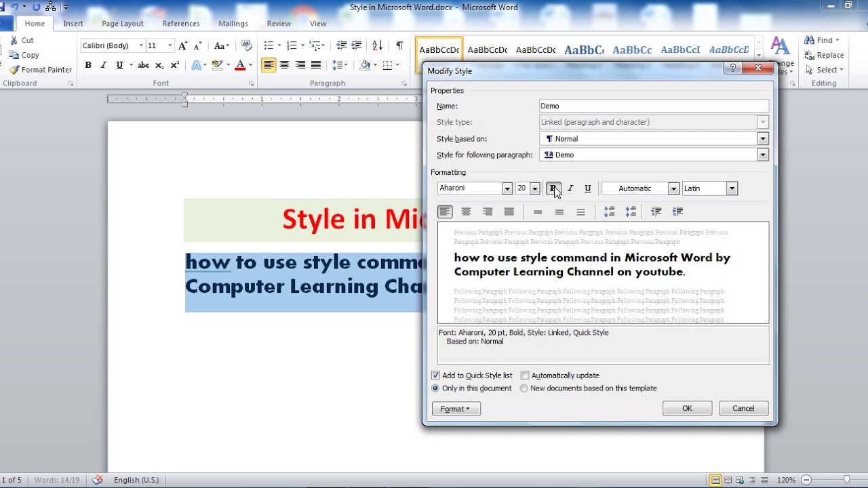Screen dimensions: 868x488
Task: Center alignment in Modify Style dialog
Action: point(466,212)
